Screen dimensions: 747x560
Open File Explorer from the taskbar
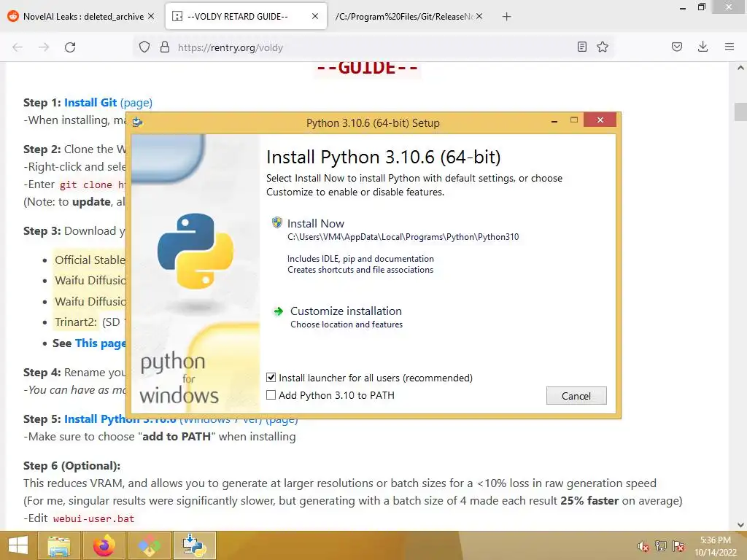(59, 545)
